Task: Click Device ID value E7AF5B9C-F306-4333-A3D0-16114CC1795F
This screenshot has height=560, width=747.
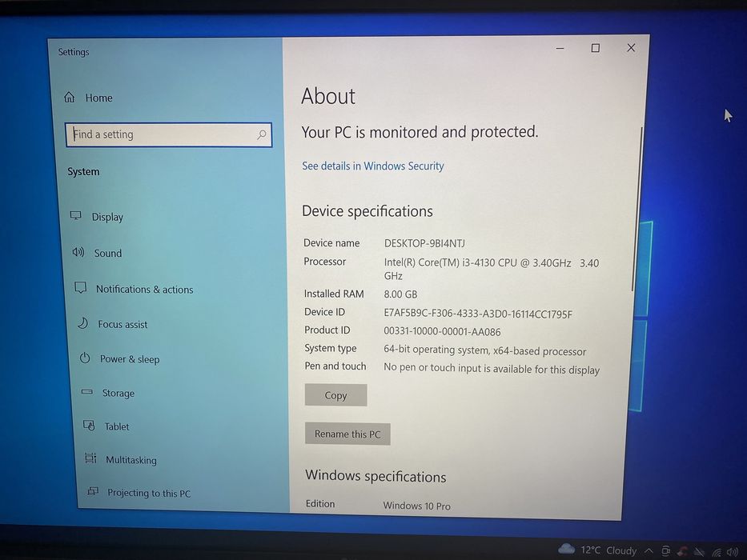Action: (478, 314)
